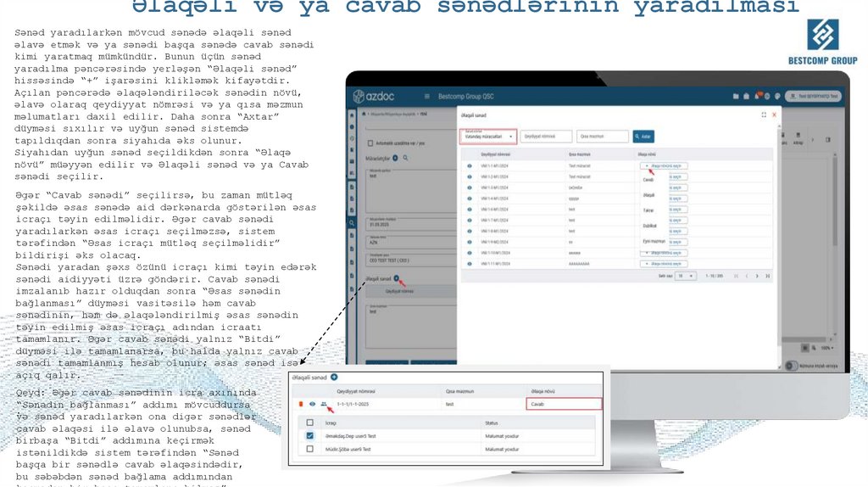Click the magnifier icon in left sidebar
868x487 pixels.
(x=352, y=223)
